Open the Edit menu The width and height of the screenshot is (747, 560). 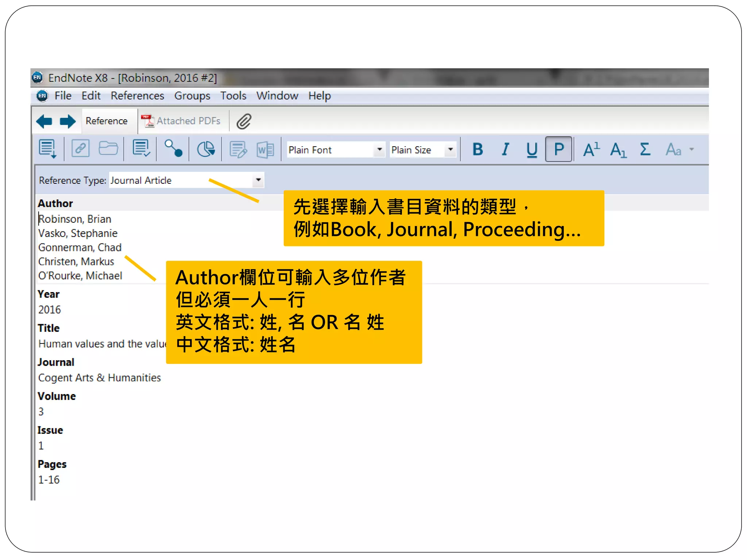91,96
